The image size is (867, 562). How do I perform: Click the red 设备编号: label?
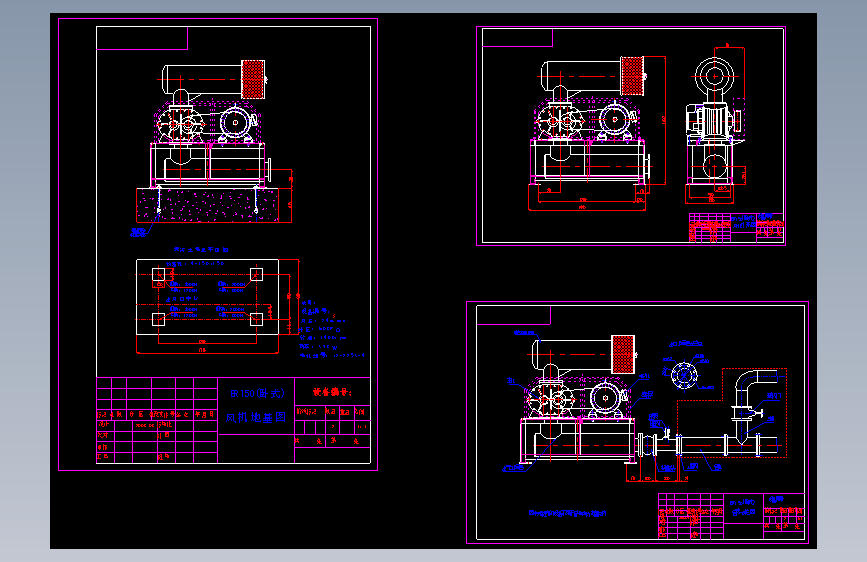pos(332,392)
